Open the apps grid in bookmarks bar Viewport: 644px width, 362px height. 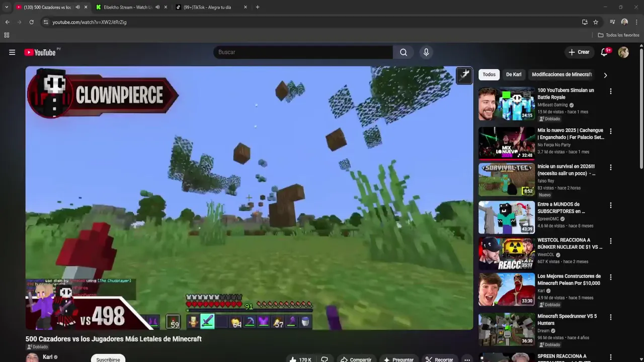[x=7, y=35]
